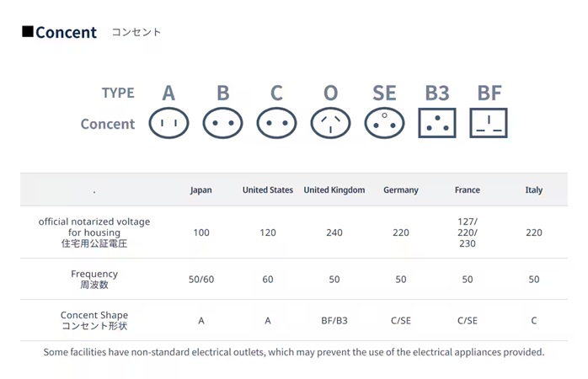588x379 pixels.
Task: Click the BF/B3 cell for United Kingdom
Action: pos(334,321)
